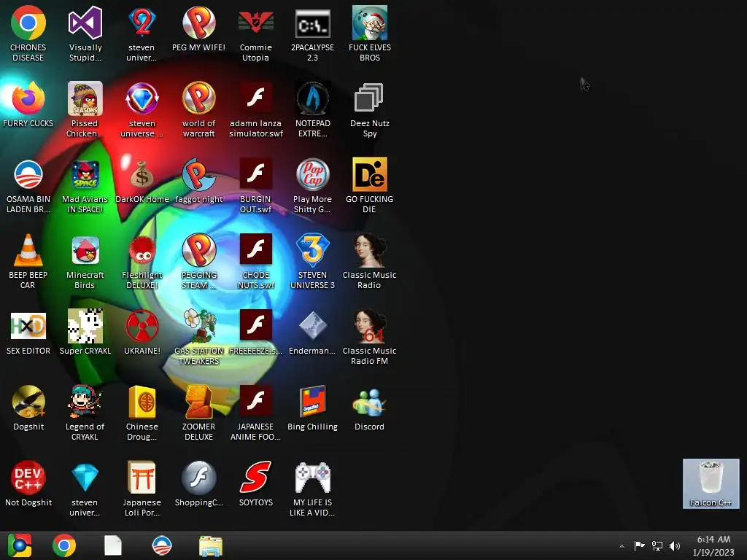The height and width of the screenshot is (560, 747).
Task: Click the network icon in system tray
Action: [657, 545]
